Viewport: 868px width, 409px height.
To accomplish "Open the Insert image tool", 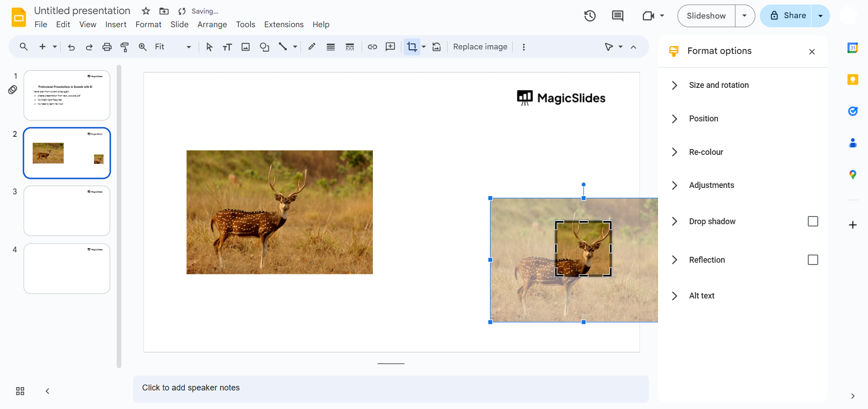I will 245,47.
